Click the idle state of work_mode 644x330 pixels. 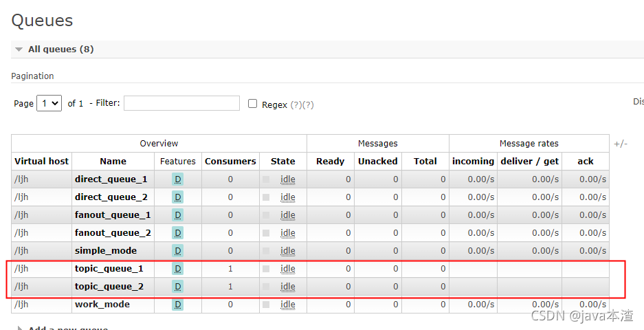tap(287, 305)
